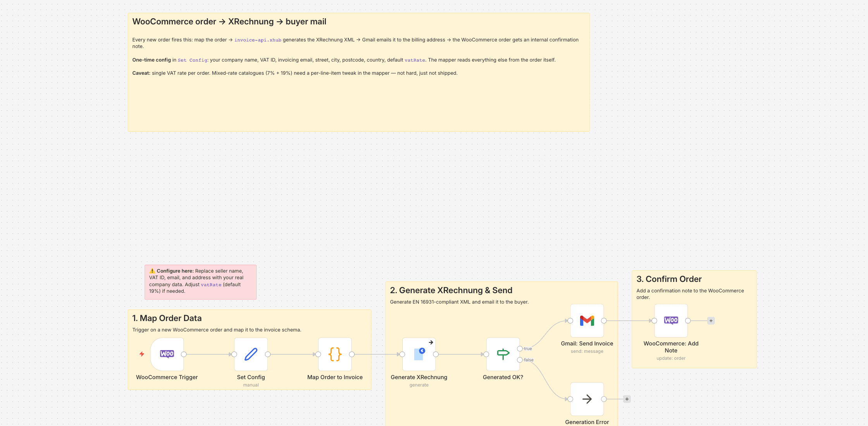Select the WooCommerce Trigger node icon
Screen dimensions: 868x426
[167, 354]
